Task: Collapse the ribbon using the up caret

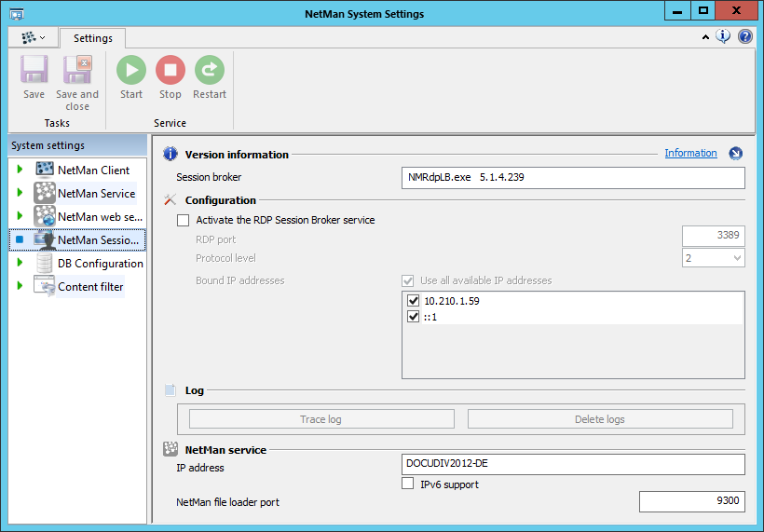Action: pyautogui.click(x=705, y=37)
